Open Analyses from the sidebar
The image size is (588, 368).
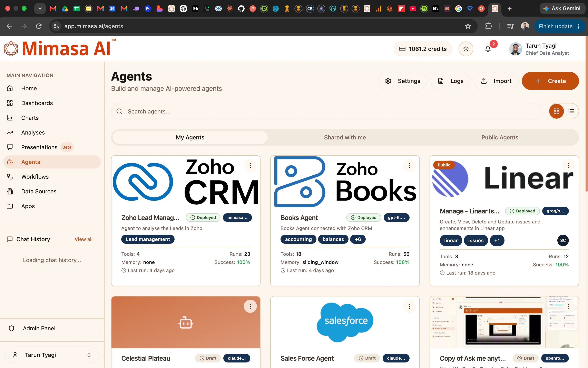(52, 132)
